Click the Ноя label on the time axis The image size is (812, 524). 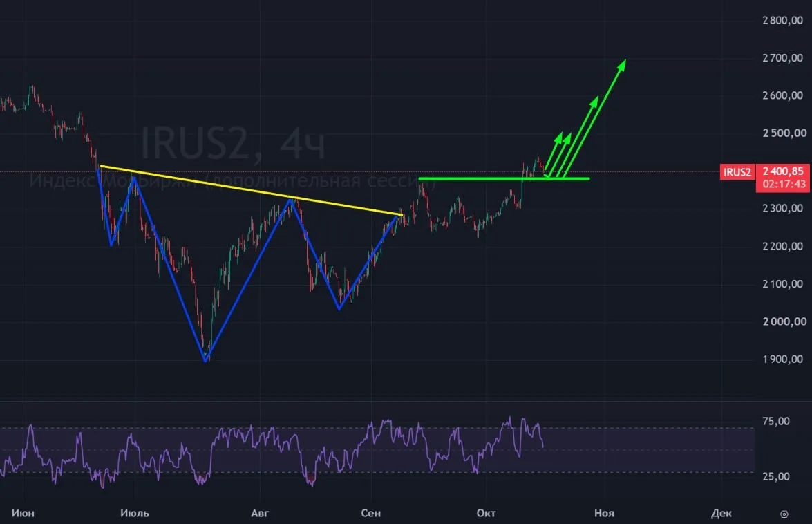(x=604, y=513)
